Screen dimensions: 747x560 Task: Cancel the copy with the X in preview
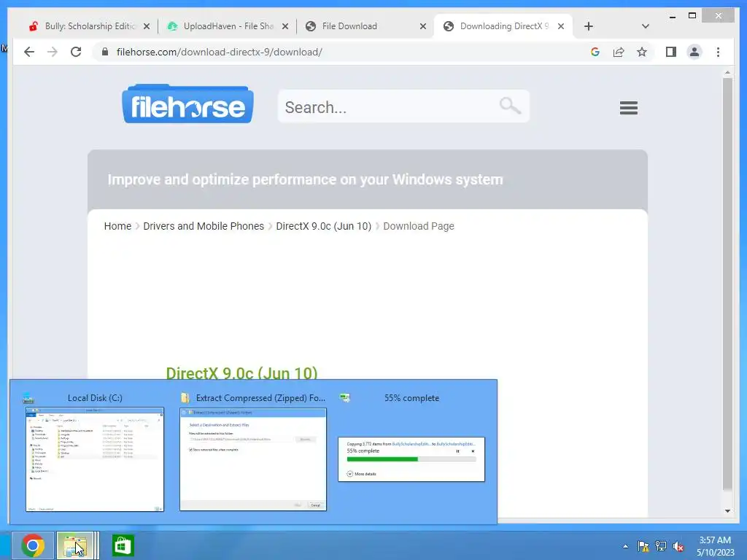473,451
